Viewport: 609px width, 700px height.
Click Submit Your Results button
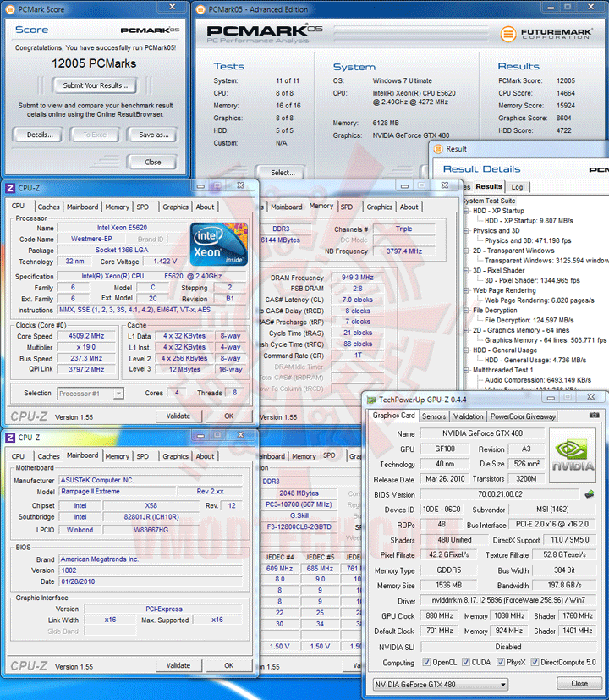click(x=95, y=85)
